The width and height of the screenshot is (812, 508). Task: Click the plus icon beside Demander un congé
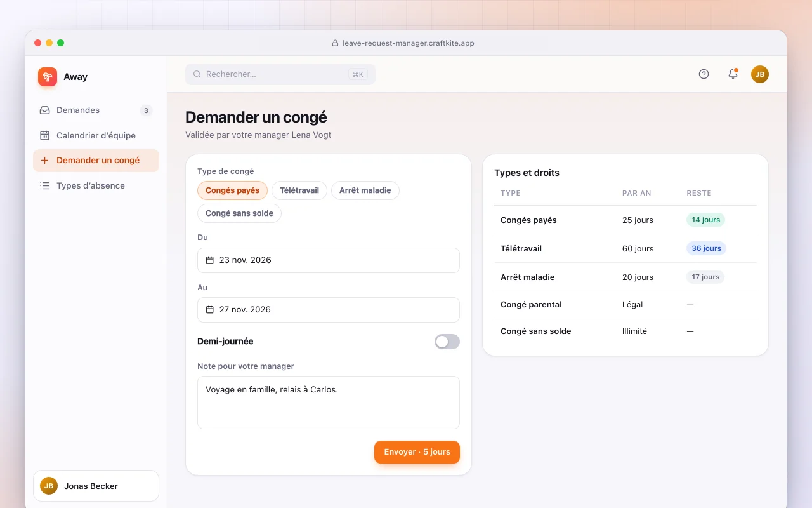click(x=44, y=161)
